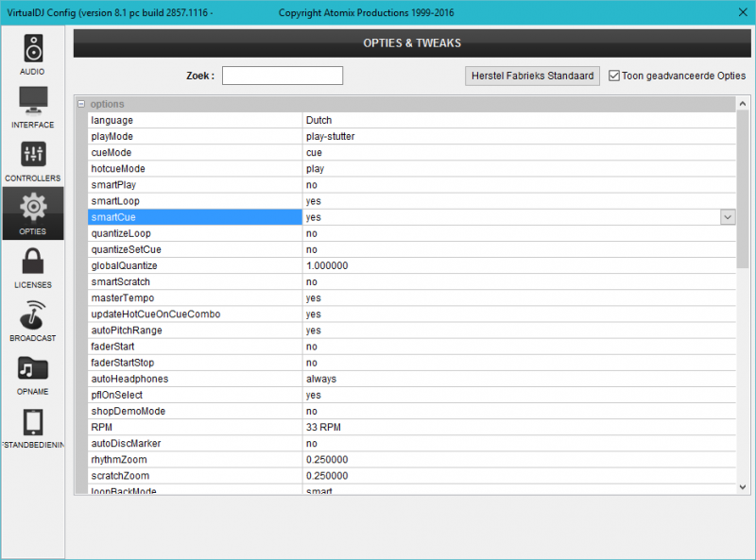Select the scratchZoom option row
756x560 pixels.
coord(411,476)
